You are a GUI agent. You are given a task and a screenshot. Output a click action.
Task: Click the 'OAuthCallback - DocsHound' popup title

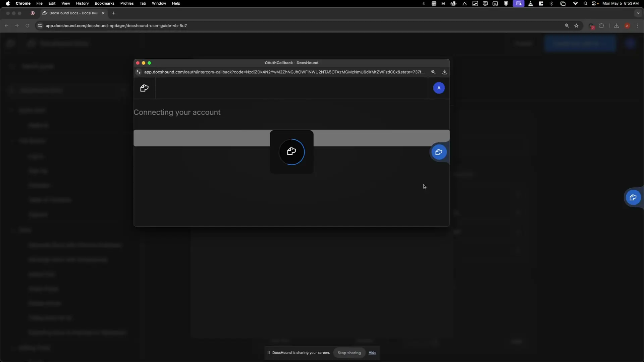click(291, 63)
